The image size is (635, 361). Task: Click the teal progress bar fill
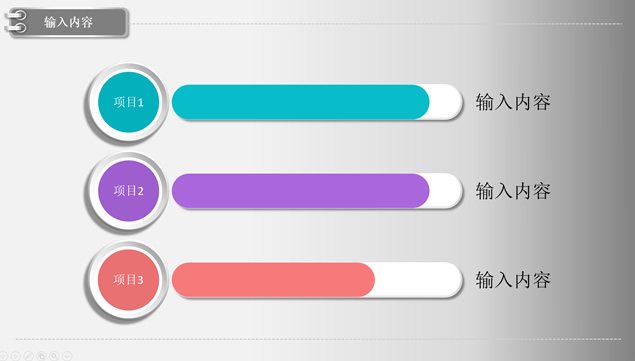point(300,102)
